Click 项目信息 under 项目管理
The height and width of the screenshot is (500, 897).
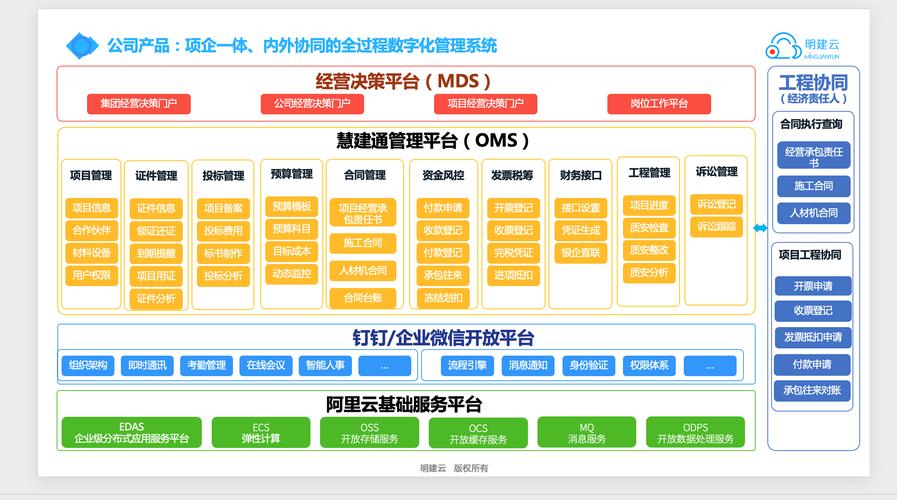[x=91, y=208]
